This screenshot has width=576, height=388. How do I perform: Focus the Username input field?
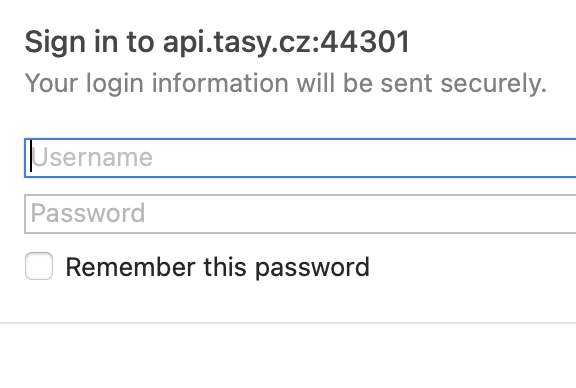click(x=300, y=158)
